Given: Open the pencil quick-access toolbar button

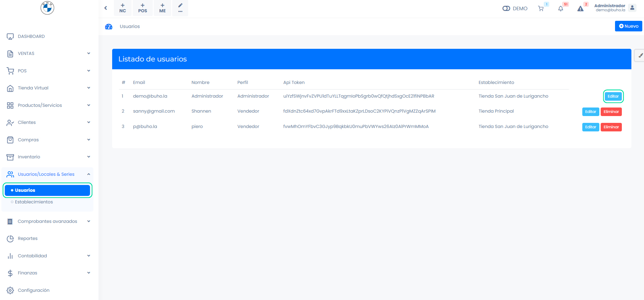Looking at the screenshot, I should pos(180,8).
